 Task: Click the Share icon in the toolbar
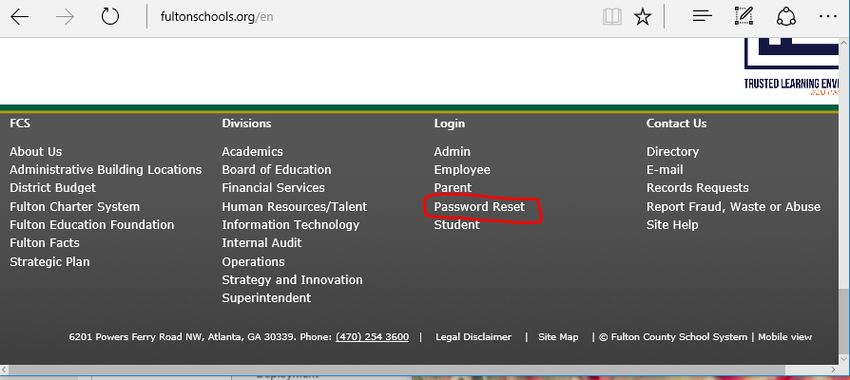coord(785,16)
